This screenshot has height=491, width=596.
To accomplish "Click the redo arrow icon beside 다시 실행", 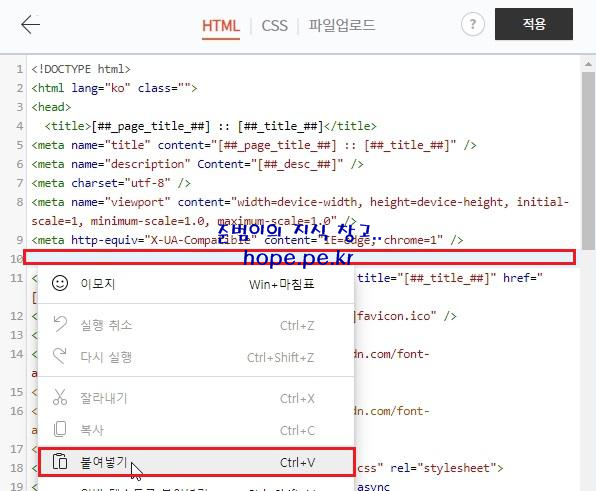I will tap(60, 356).
